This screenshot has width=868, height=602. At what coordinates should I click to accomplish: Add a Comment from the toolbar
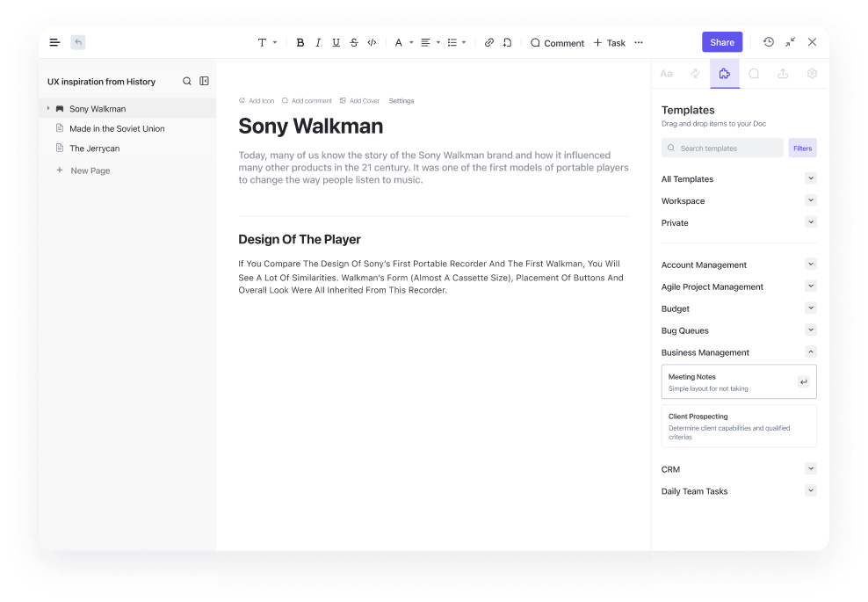558,43
